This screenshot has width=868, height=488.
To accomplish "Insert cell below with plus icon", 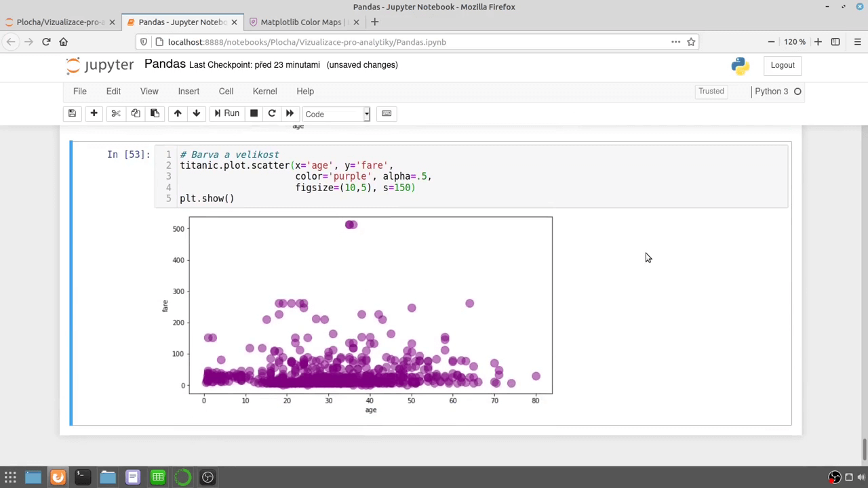I will [x=94, y=114].
